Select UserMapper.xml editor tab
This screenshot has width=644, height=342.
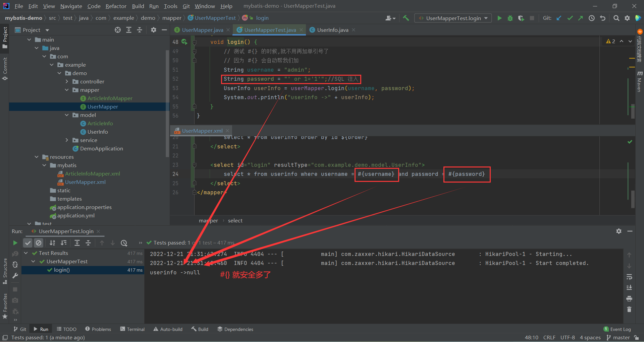coord(202,131)
